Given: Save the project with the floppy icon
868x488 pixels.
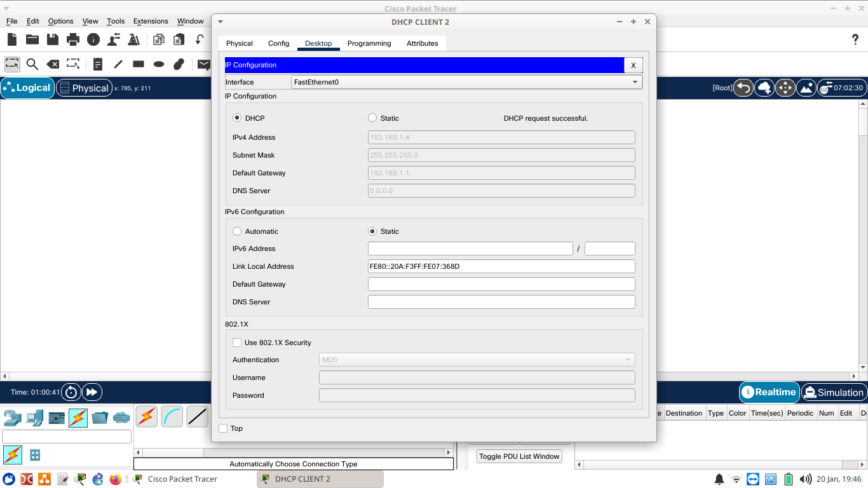Looking at the screenshot, I should pos(53,39).
